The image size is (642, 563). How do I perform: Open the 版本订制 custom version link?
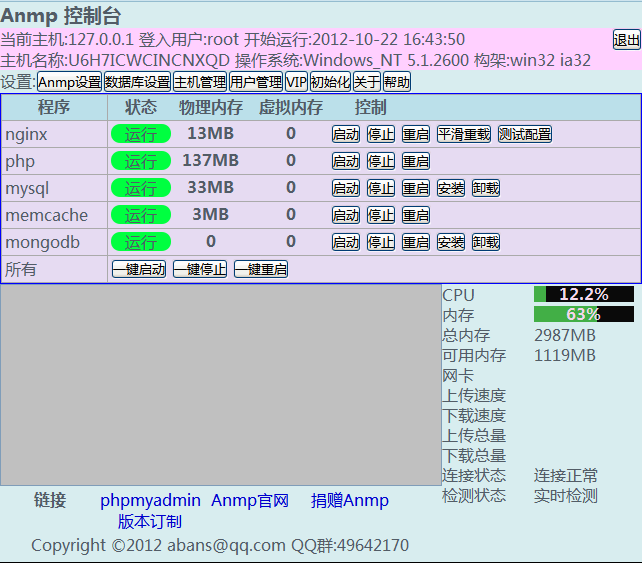150,522
